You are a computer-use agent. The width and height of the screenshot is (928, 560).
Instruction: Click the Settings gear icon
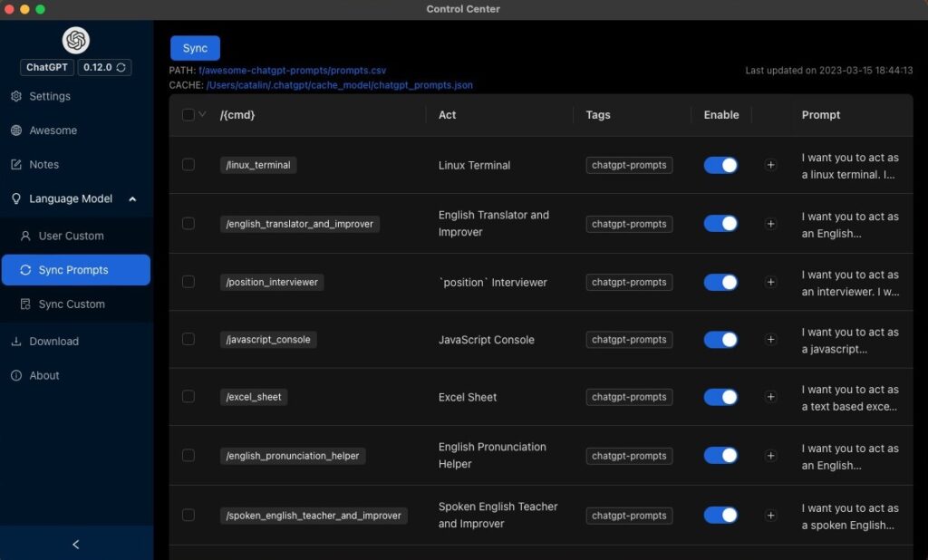click(x=16, y=96)
